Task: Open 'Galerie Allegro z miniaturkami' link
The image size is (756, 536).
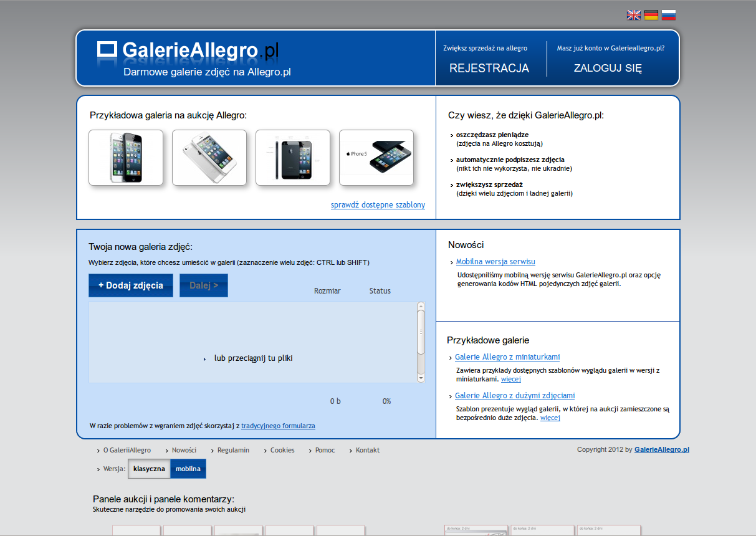Action: 507,357
